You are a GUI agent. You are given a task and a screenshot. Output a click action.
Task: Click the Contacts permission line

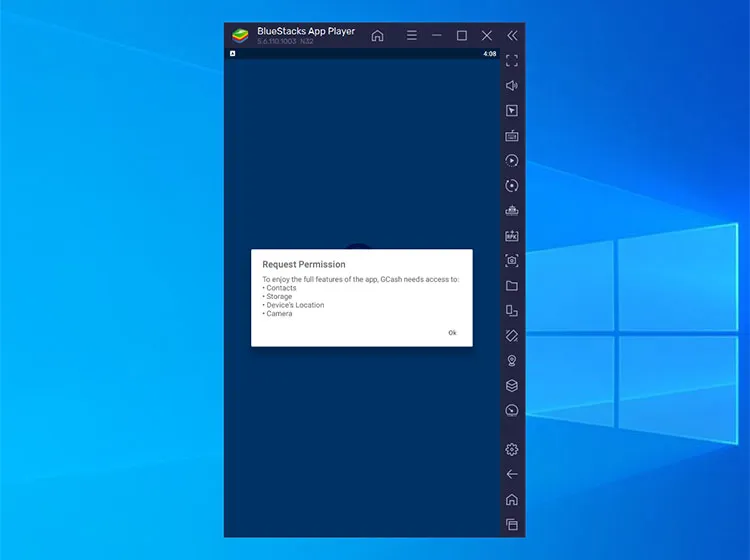point(279,288)
